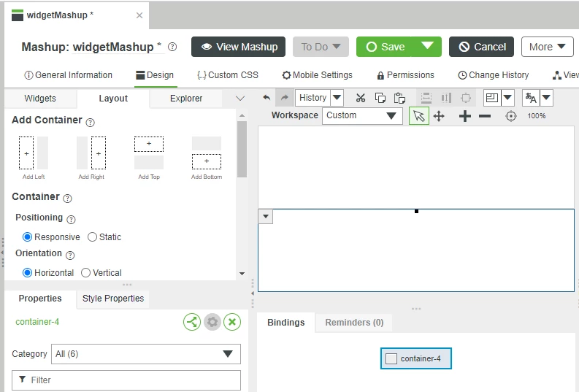
Task: Select Static positioning
Action: [x=92, y=237]
